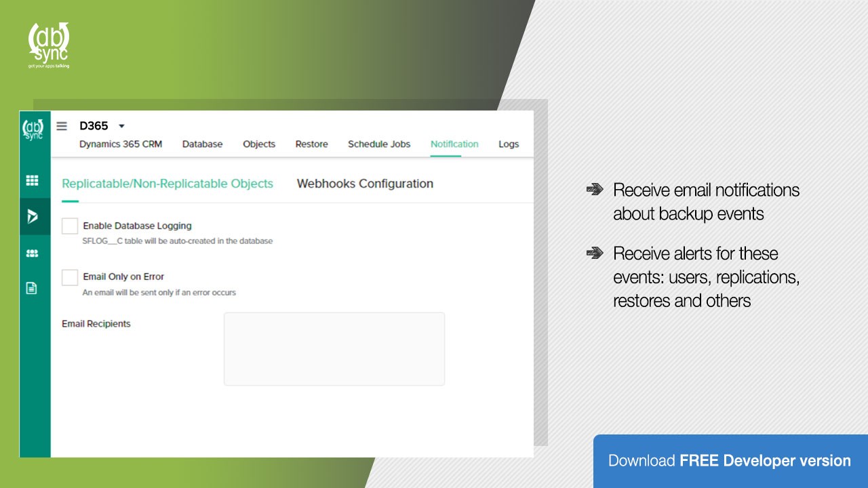The height and width of the screenshot is (488, 868).
Task: Select Replicatable/Non-Replicatable Objects sub-tab
Action: pos(167,184)
